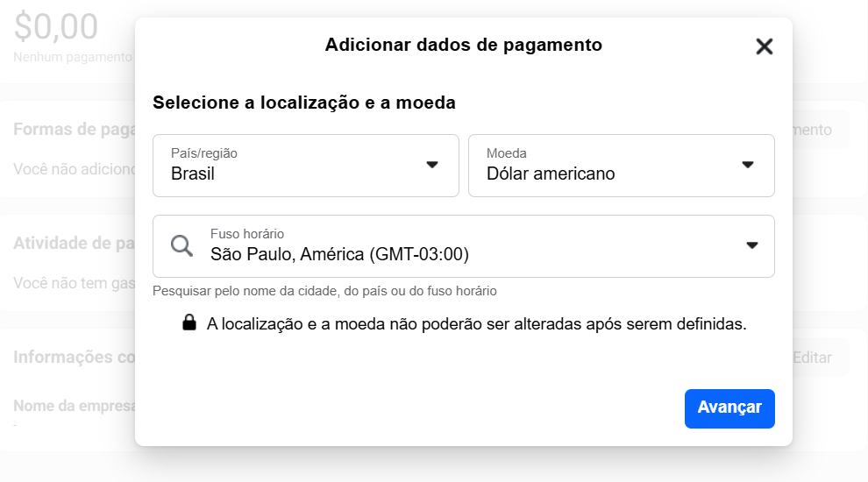Click the São Paulo, América time zone text
Viewport: 868px width, 482px height.
coord(339,254)
